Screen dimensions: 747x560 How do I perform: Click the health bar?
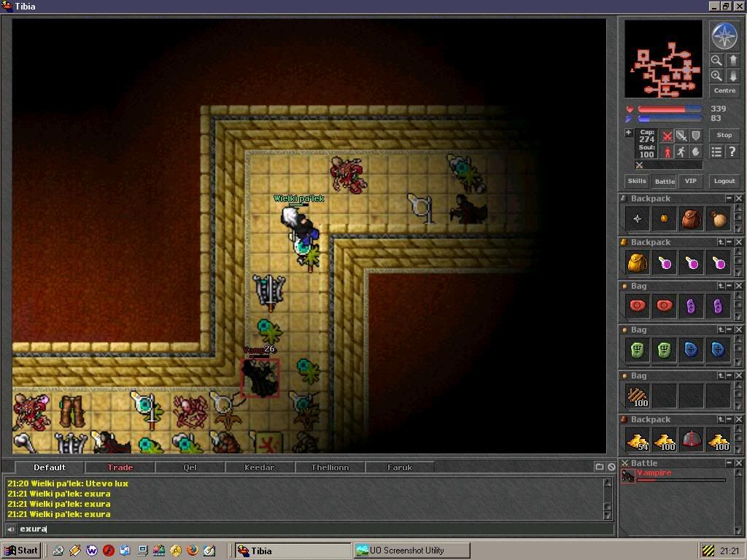coord(670,109)
